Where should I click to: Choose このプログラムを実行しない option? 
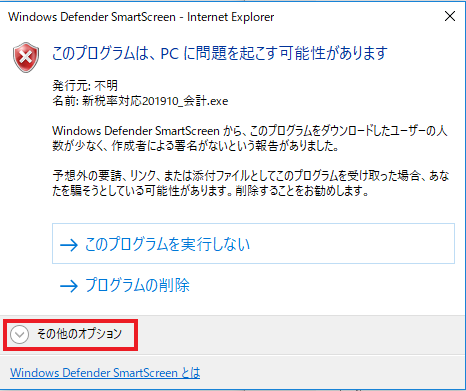(253, 244)
